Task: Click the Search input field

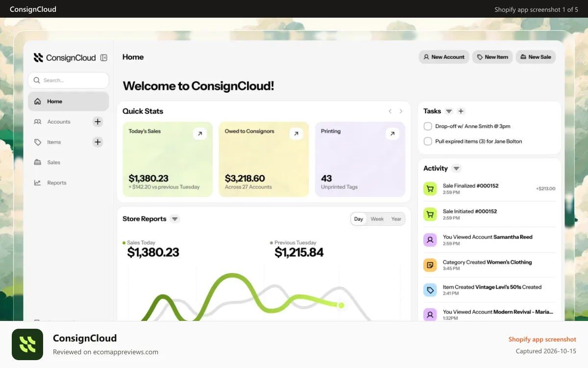Action: 68,80
